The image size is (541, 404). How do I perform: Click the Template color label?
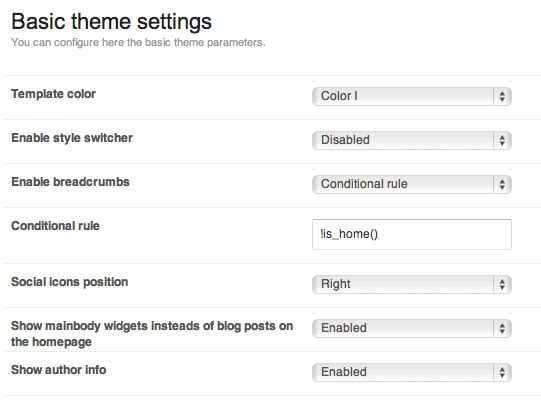pos(53,94)
